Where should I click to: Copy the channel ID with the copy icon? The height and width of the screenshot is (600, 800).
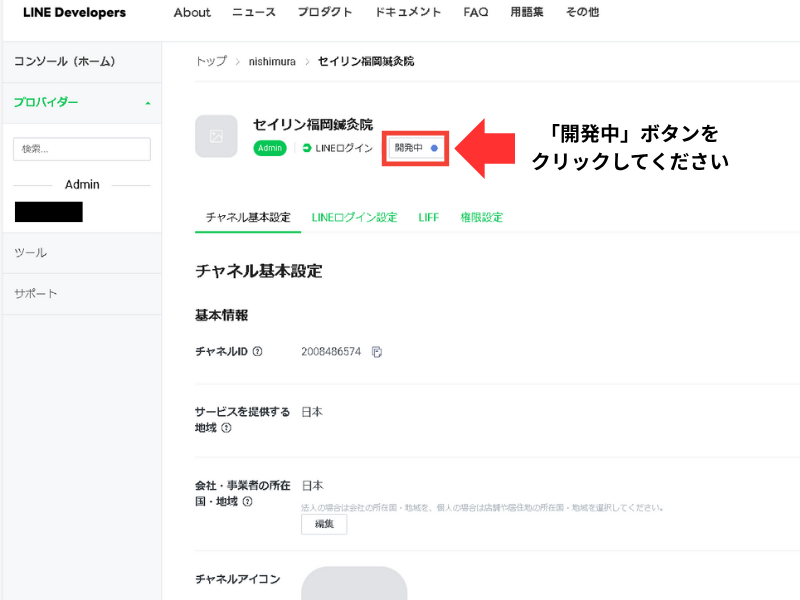[377, 352]
